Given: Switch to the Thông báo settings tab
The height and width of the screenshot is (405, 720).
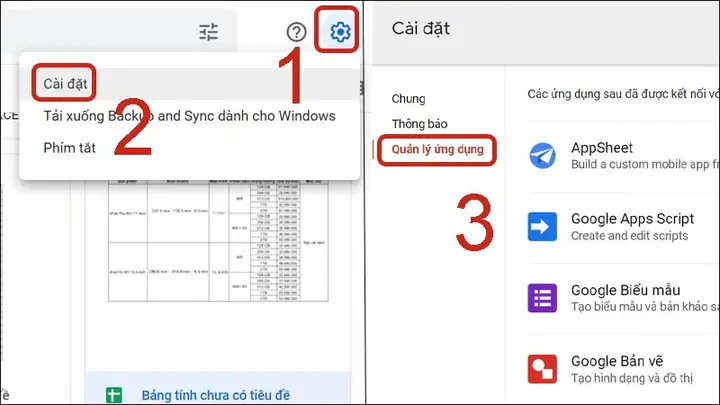Looking at the screenshot, I should (x=419, y=124).
